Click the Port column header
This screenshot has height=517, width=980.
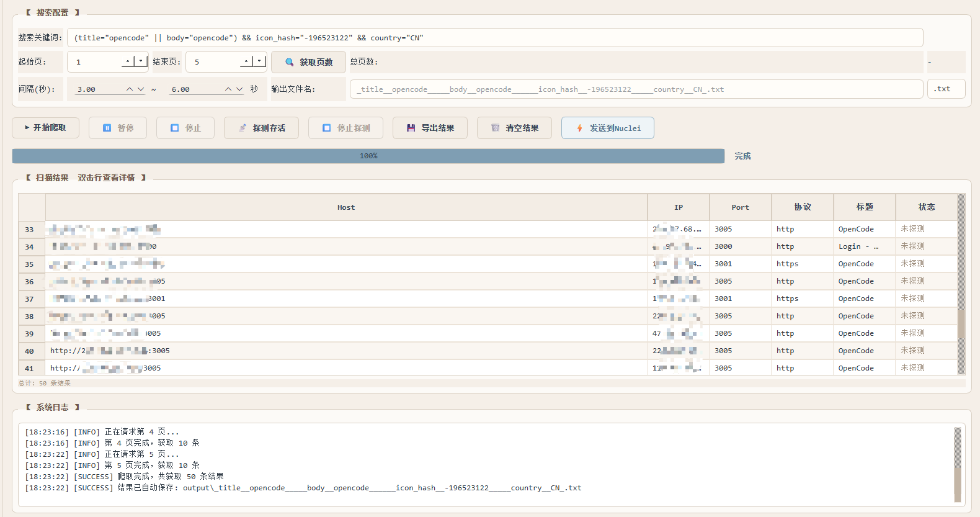[740, 207]
